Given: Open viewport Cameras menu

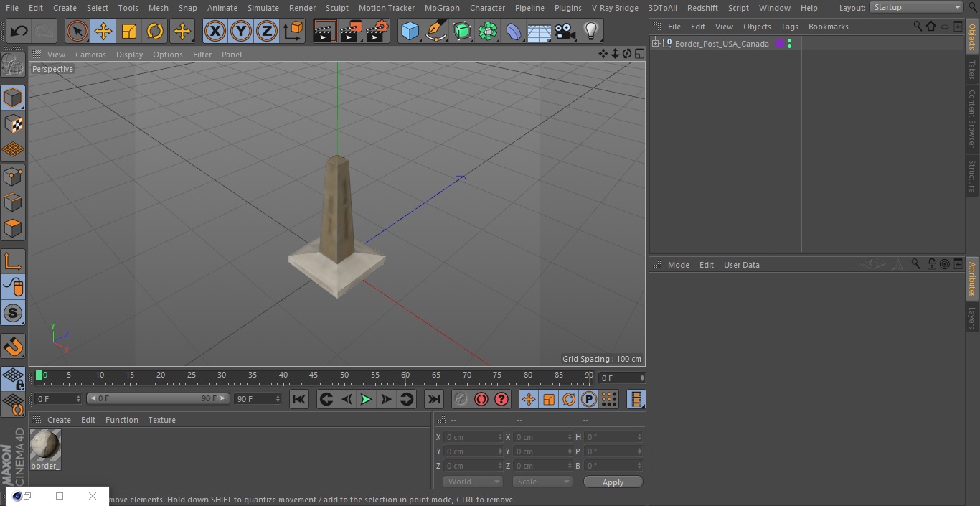Looking at the screenshot, I should [x=90, y=55].
